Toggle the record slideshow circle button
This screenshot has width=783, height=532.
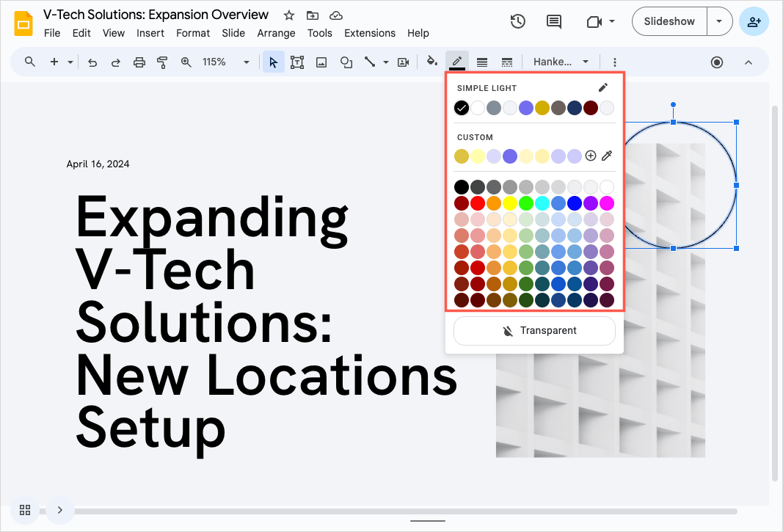pos(717,62)
